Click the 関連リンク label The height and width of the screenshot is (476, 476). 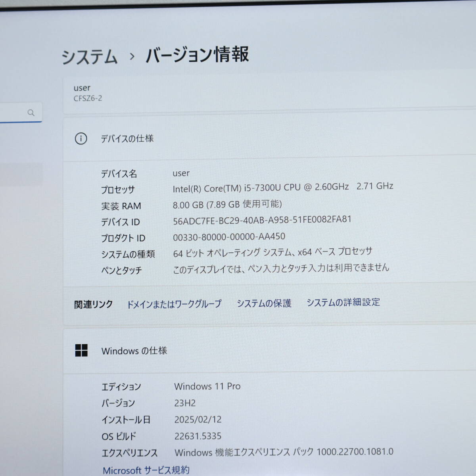tap(94, 305)
